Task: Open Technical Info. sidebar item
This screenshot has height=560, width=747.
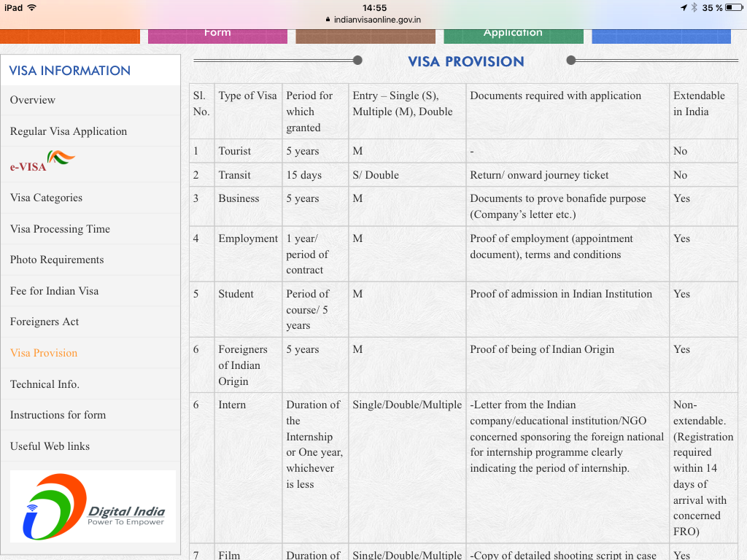Action: [x=44, y=384]
